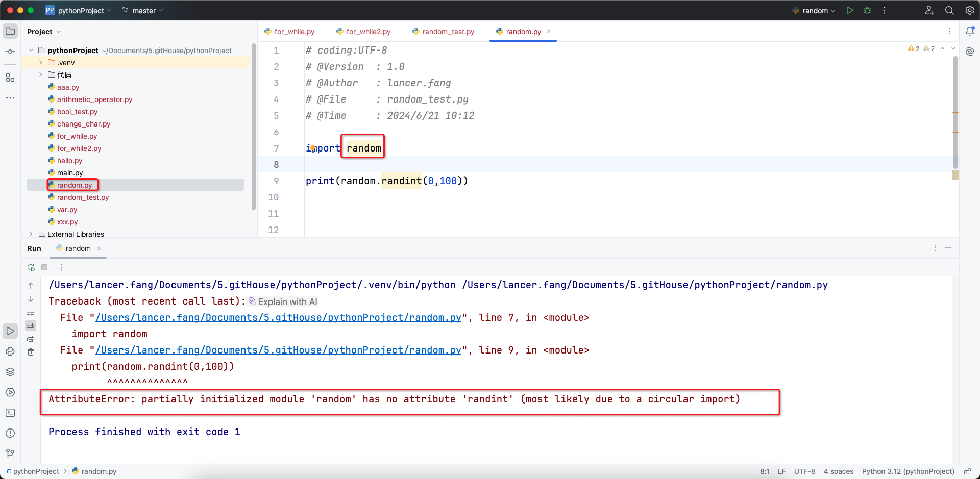Clear console output with trash icon
This screenshot has height=479, width=980.
[31, 352]
